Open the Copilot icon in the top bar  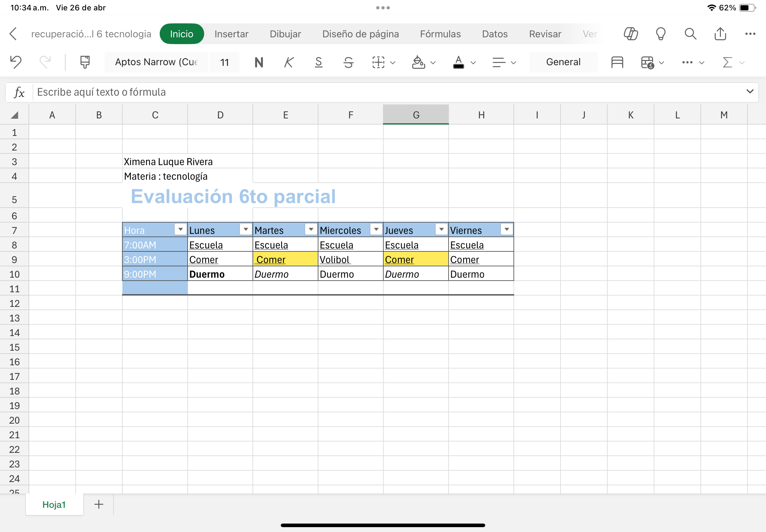(x=630, y=34)
